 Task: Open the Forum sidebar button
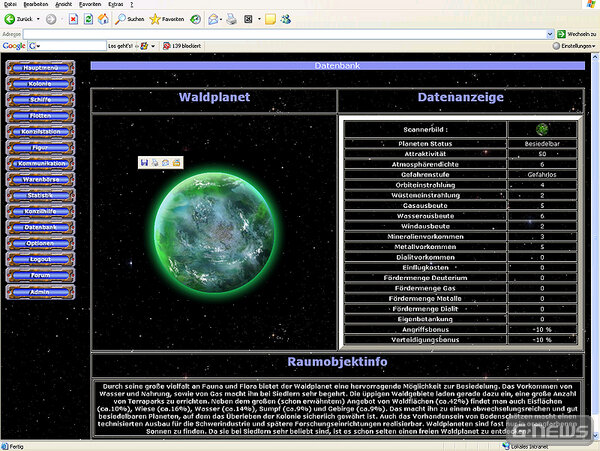click(x=40, y=275)
